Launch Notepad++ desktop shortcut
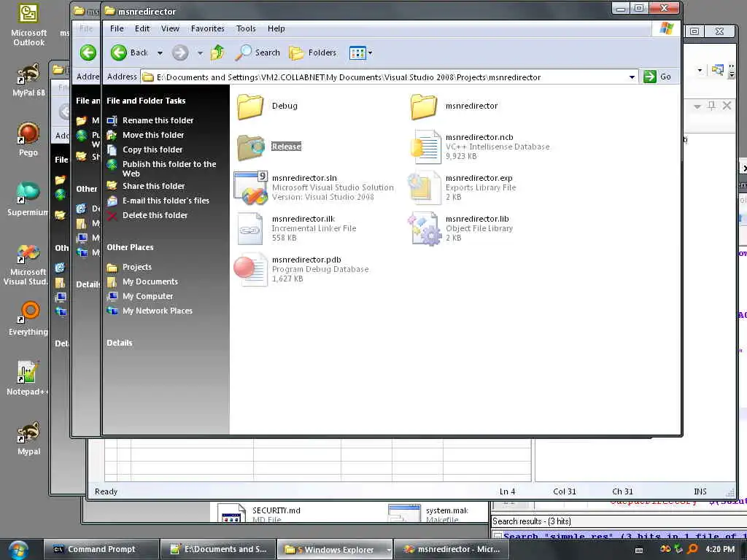747x560 pixels. click(x=27, y=378)
